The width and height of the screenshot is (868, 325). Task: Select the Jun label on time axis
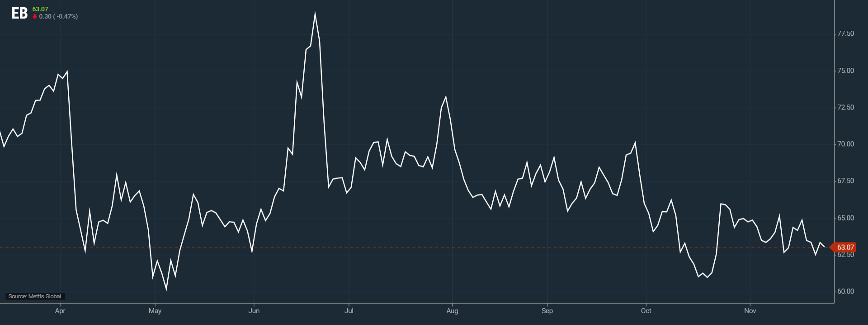click(x=254, y=311)
